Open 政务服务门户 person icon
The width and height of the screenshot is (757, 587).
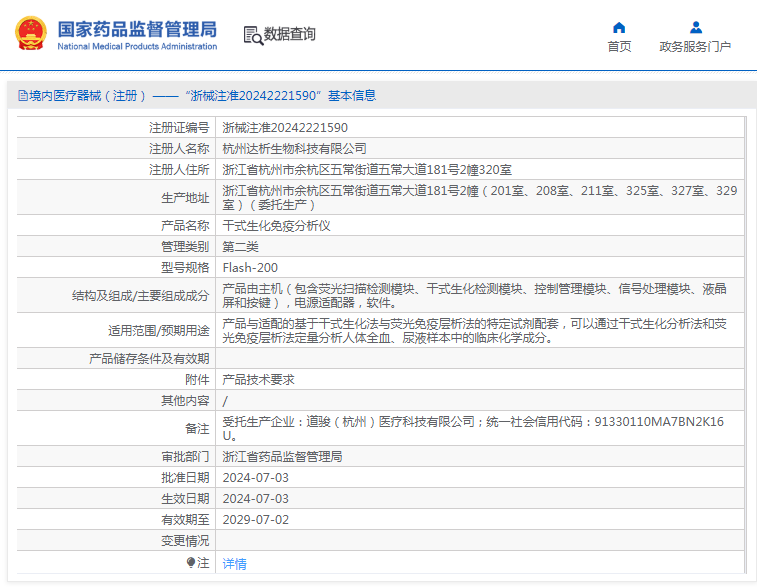tap(696, 27)
